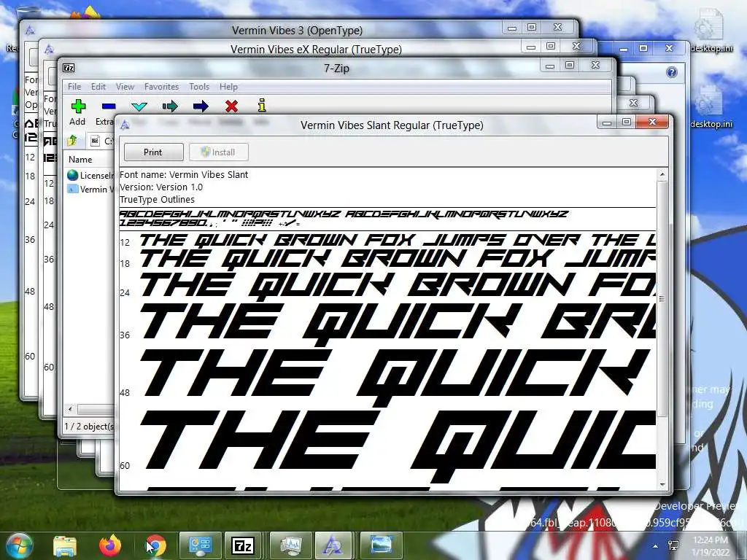The image size is (747, 560).
Task: Select the License file row in 7-Zip
Action: (90, 175)
